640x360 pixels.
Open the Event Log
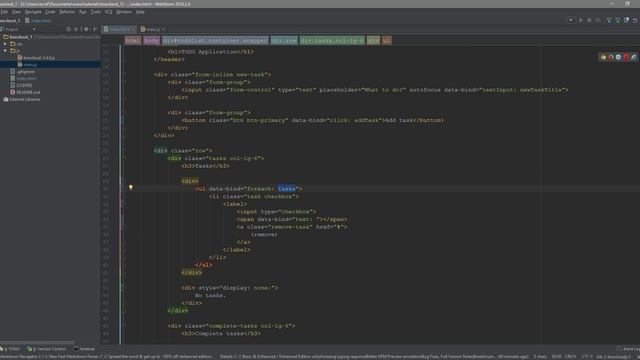click(x=629, y=349)
